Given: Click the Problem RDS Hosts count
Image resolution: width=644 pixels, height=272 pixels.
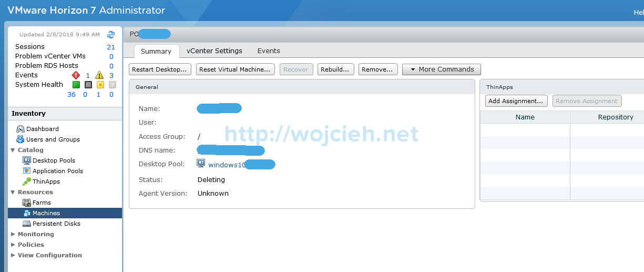Looking at the screenshot, I should [x=111, y=66].
